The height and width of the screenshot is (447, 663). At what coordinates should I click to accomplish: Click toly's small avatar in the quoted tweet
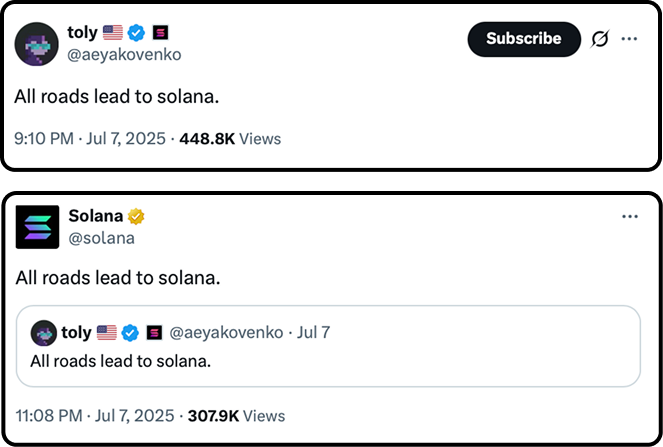(43, 332)
